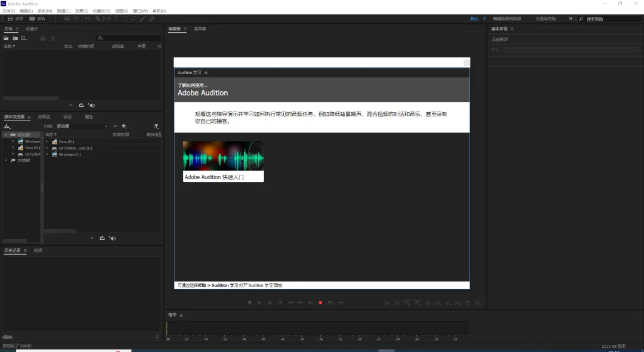This screenshot has width=644, height=352.
Task: Click the New File icon in Files panel
Action: [x=23, y=38]
